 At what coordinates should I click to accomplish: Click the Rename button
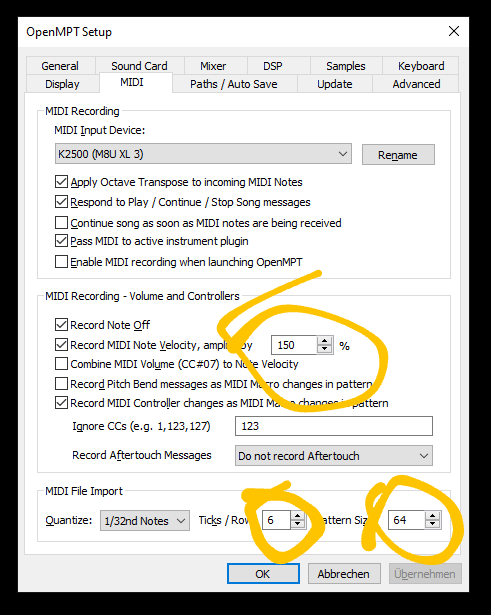(398, 155)
